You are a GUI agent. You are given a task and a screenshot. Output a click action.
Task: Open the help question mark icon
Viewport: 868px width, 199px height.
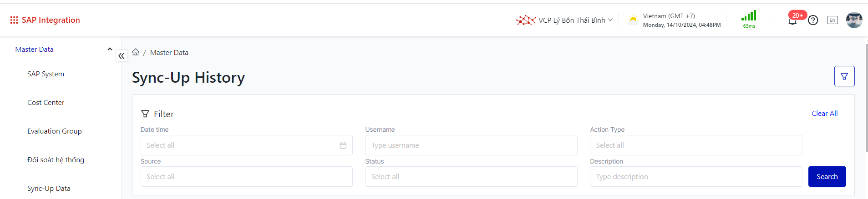coord(813,20)
